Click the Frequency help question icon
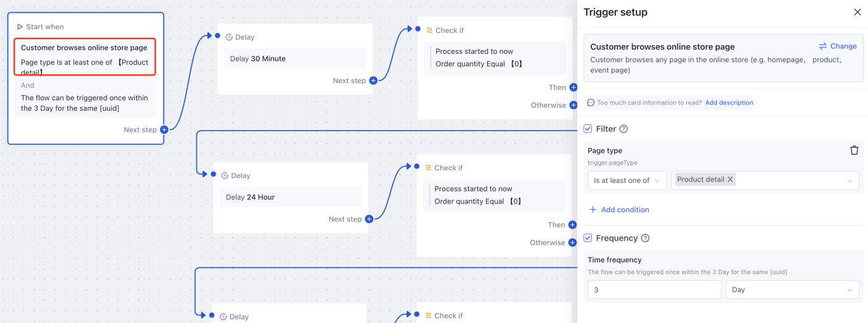 (645, 238)
